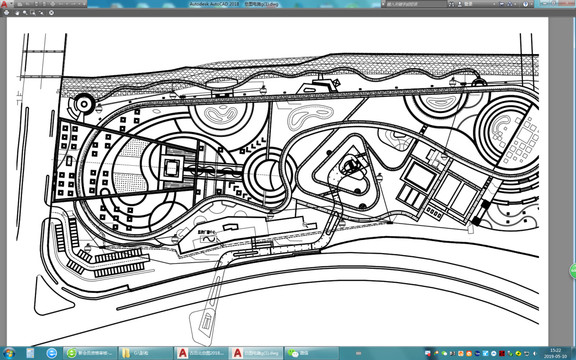This screenshot has width=576, height=360.
Task: Click the Zoom Previous tool
Action: click(41, 12)
